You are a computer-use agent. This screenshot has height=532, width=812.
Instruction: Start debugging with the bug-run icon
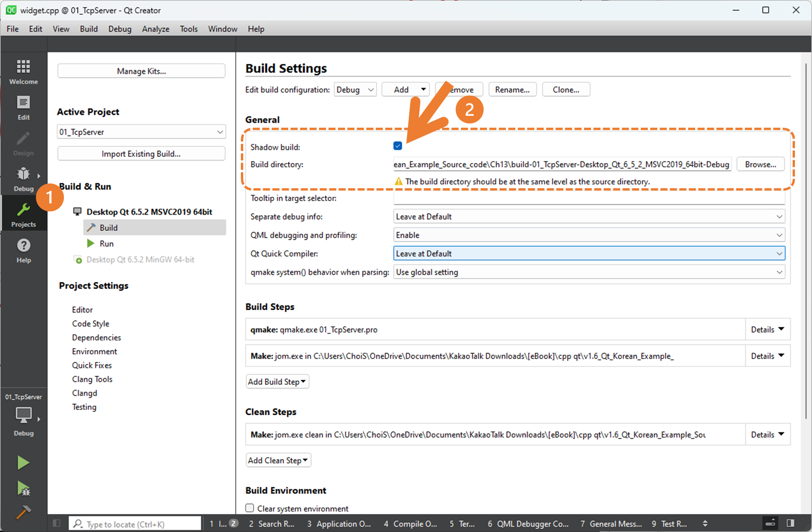[x=23, y=488]
